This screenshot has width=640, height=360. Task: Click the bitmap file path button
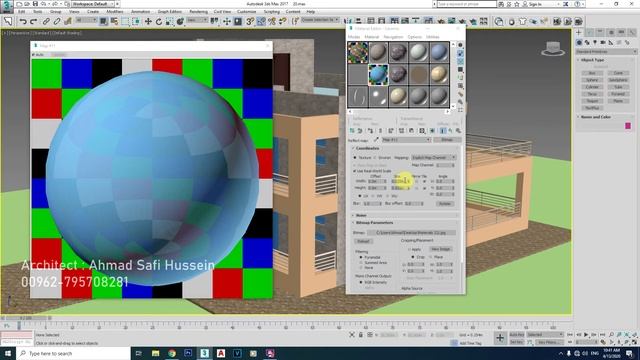[411, 233]
